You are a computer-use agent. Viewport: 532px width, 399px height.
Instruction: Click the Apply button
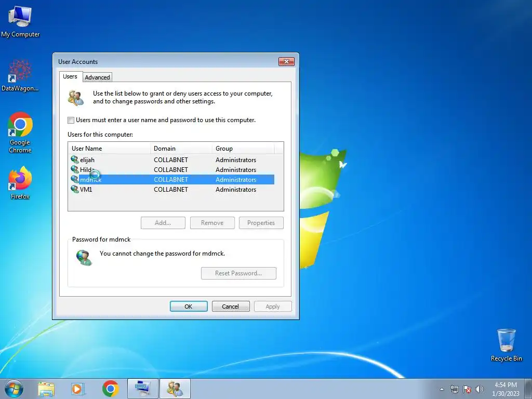click(273, 307)
